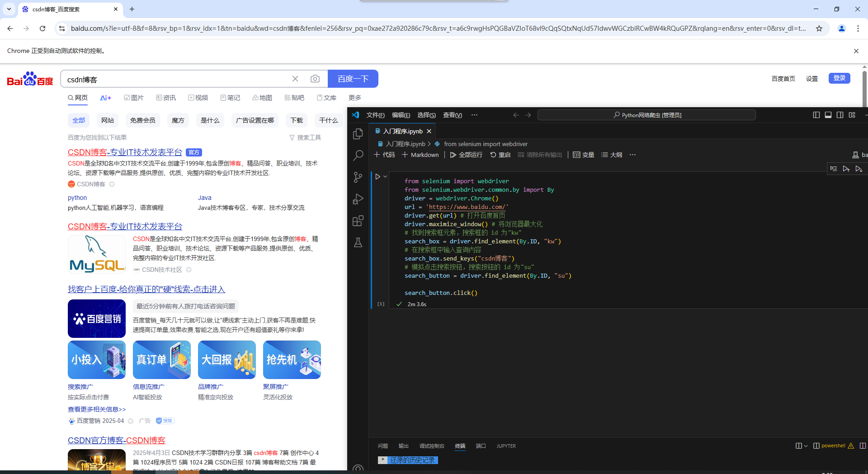The height and width of the screenshot is (474, 868).
Task: Click VS Code navigate back arrow
Action: click(x=516, y=115)
